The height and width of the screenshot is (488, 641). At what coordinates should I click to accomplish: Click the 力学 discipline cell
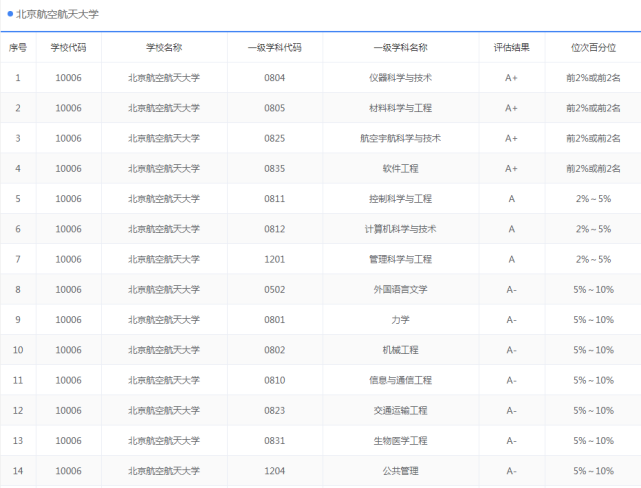pos(401,320)
